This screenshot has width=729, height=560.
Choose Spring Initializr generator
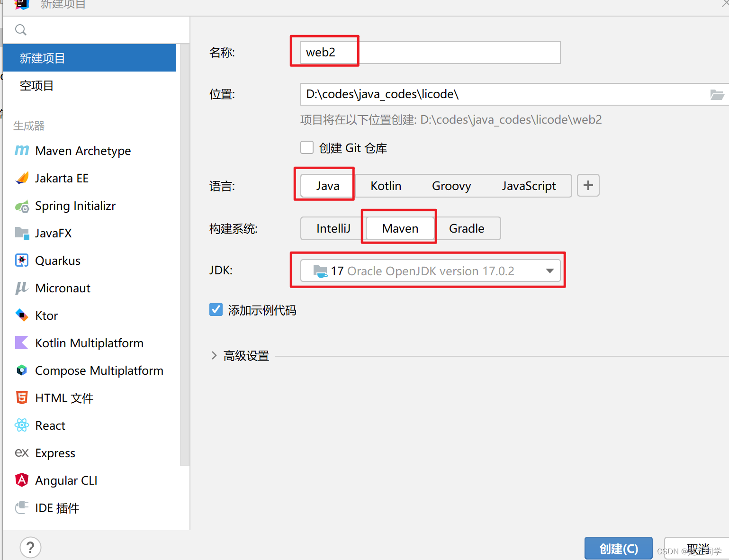tap(75, 206)
